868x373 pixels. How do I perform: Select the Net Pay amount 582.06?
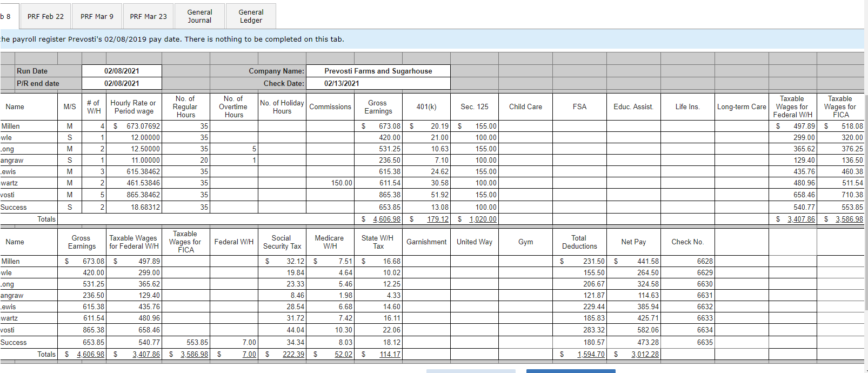click(x=633, y=330)
